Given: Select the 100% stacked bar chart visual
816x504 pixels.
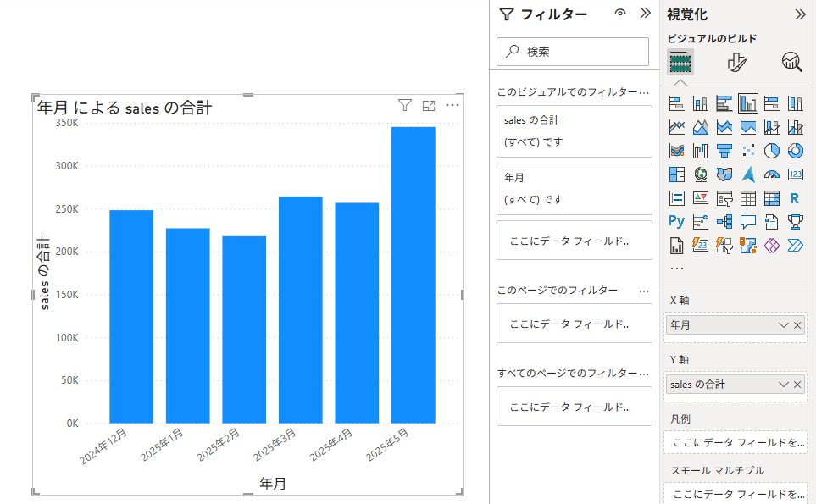Looking at the screenshot, I should 772,103.
